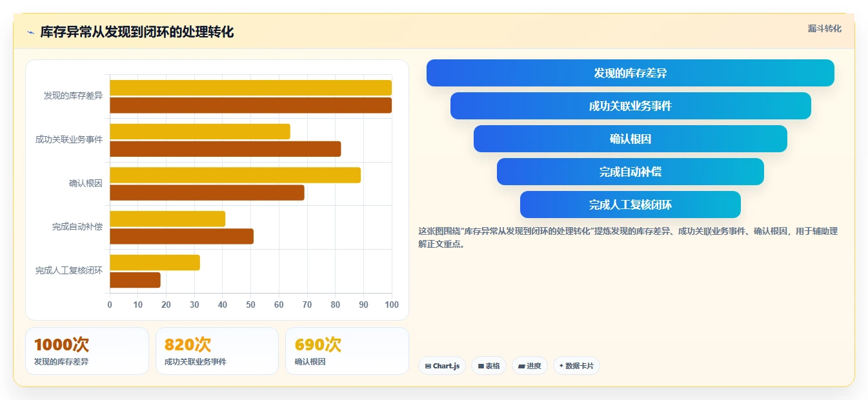Image resolution: width=868 pixels, height=400 pixels.
Task: Select the 表格 tag chip
Action: tap(489, 366)
